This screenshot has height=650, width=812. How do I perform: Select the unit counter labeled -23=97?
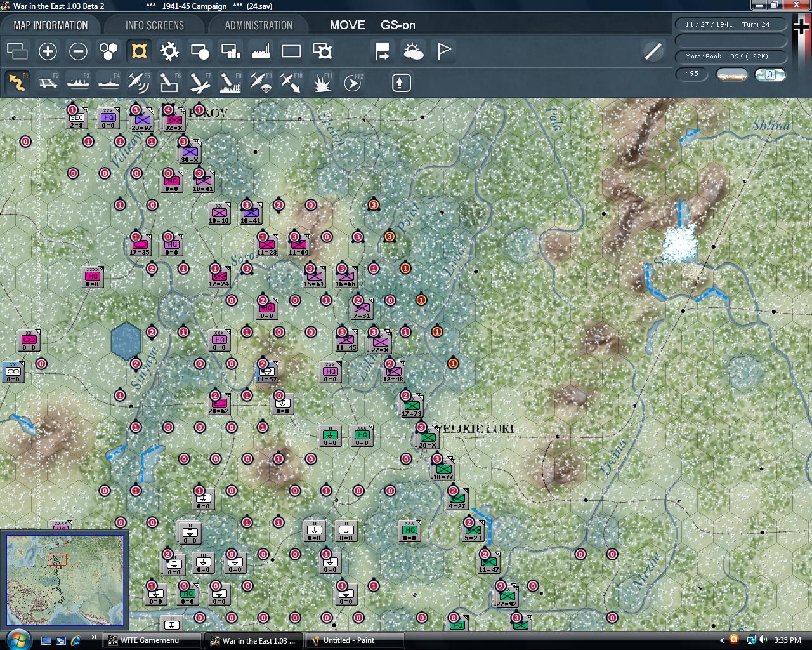pyautogui.click(x=141, y=121)
